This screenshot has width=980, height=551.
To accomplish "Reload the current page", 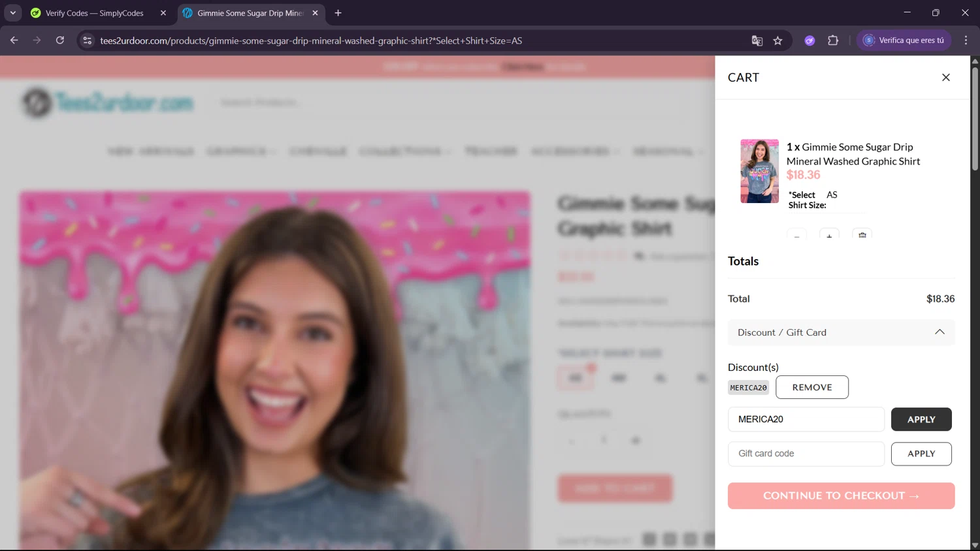I will coord(60,40).
